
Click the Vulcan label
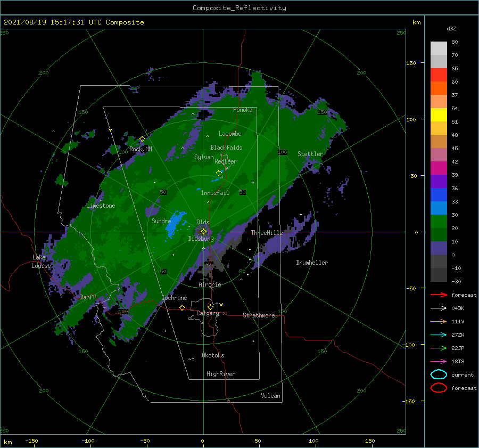pos(271,396)
